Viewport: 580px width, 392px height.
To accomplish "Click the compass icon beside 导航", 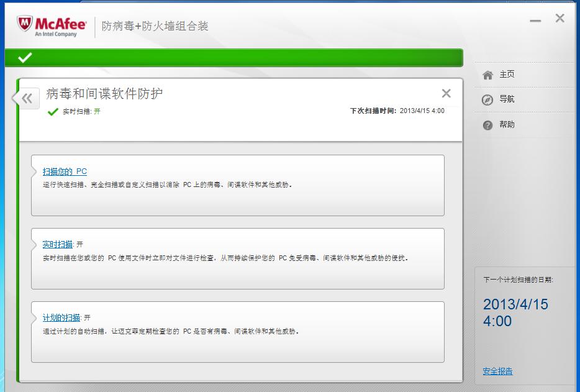I will tap(487, 100).
